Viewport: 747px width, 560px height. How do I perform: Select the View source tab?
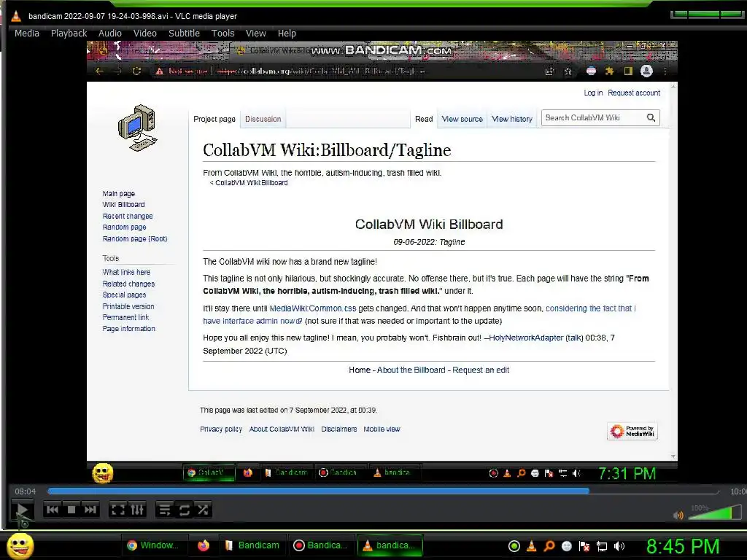pyautogui.click(x=462, y=119)
